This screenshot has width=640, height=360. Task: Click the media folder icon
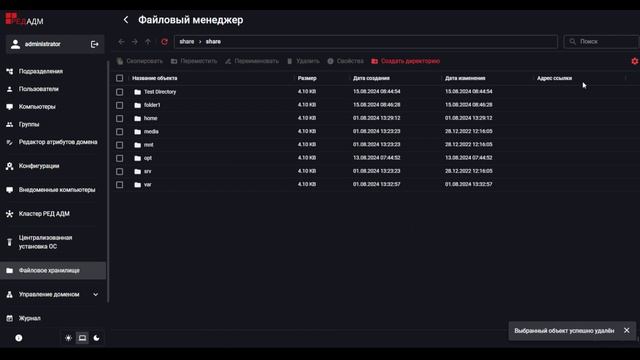click(138, 132)
